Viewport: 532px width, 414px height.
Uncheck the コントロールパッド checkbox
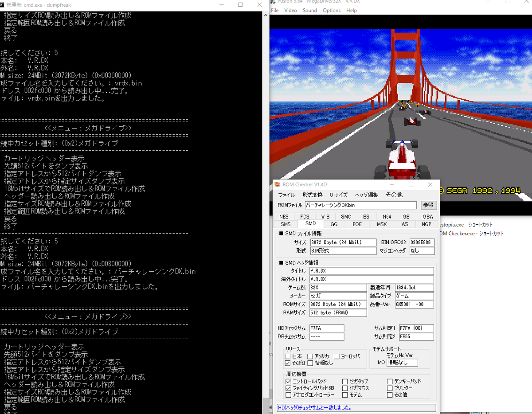289,381
